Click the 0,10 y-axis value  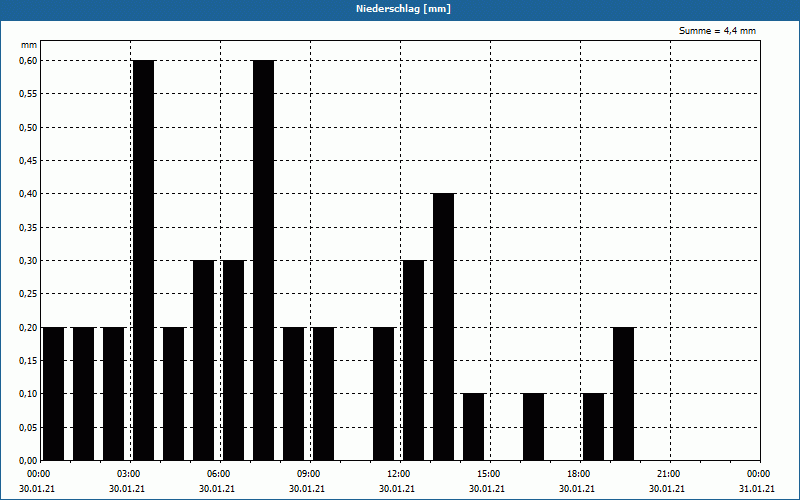click(28, 394)
